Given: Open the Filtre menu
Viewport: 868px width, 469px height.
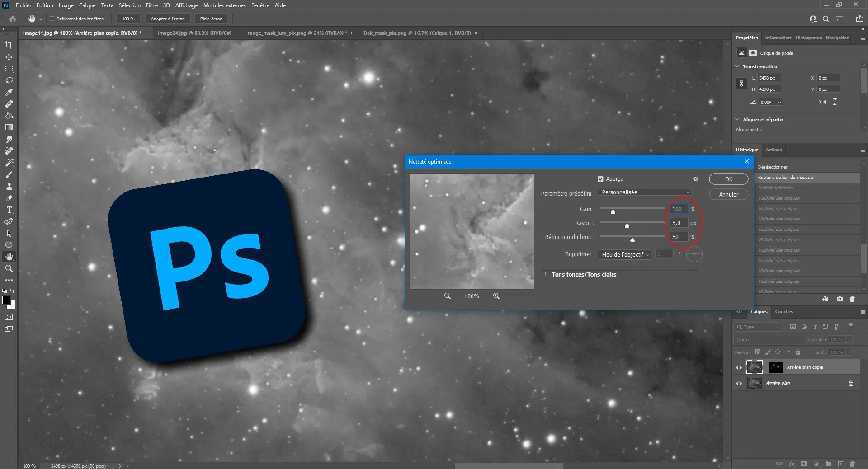Looking at the screenshot, I should click(152, 5).
